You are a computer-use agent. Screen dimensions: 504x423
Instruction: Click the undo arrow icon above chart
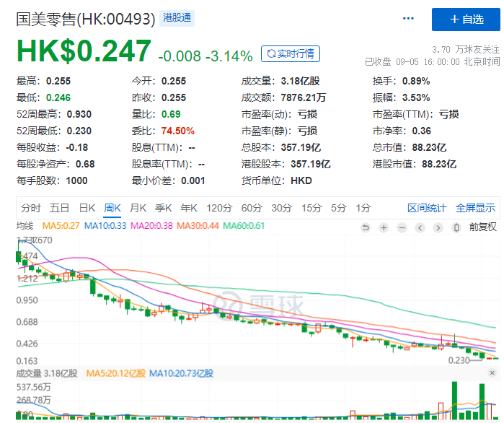point(366,227)
